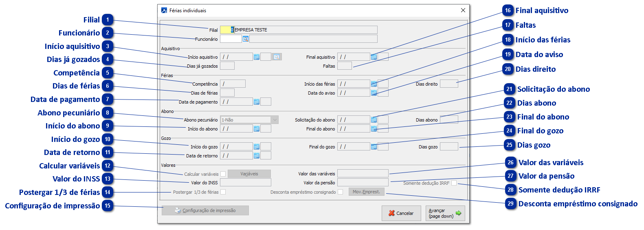Click the lookup icon beside Início aquisitivo

click(277, 57)
